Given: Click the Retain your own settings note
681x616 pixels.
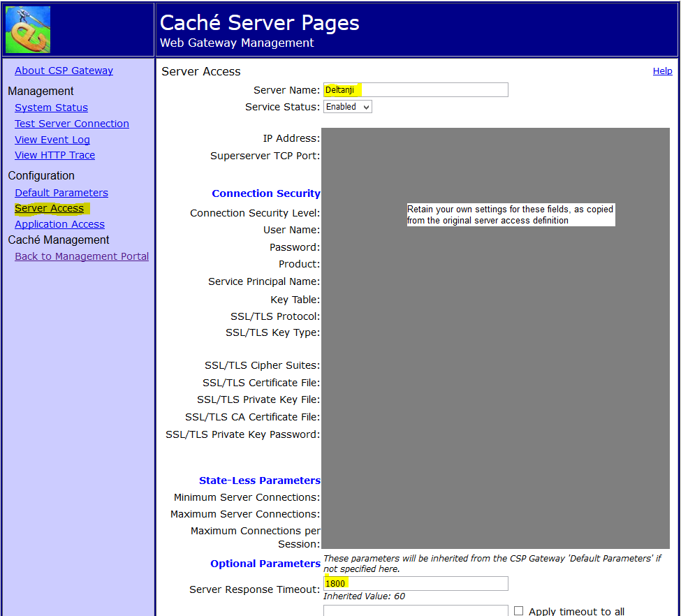Looking at the screenshot, I should click(x=511, y=214).
